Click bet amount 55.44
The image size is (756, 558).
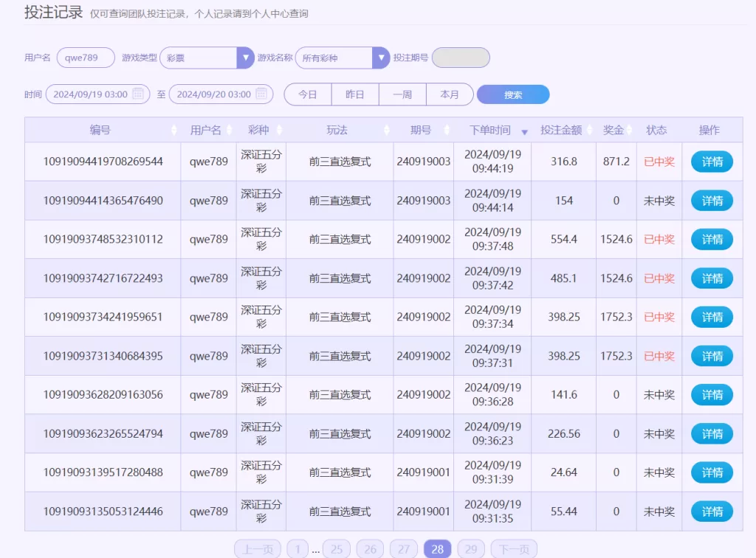click(x=563, y=512)
